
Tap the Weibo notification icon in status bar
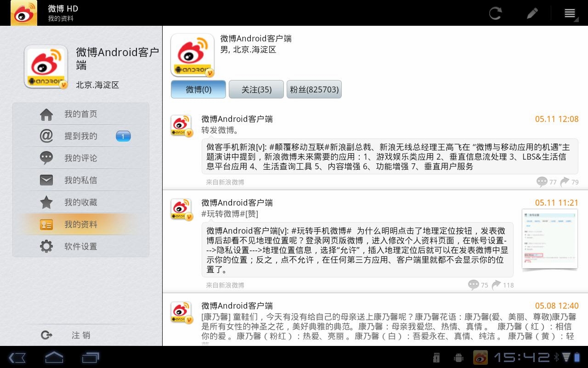[481, 357]
